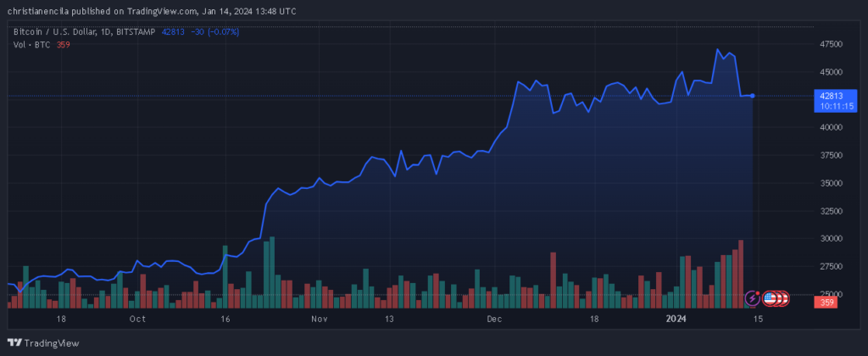Select the 2024 label on time axis
The width and height of the screenshot is (868, 356).
coord(676,319)
